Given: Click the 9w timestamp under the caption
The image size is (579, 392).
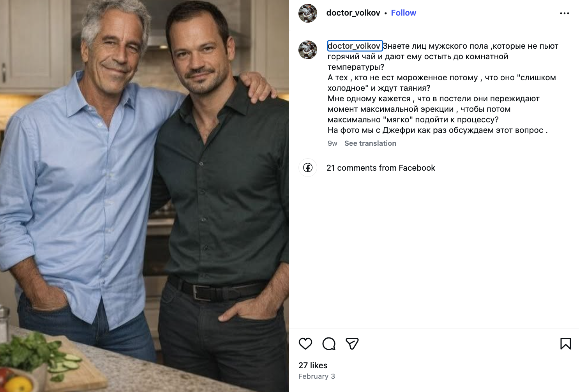Looking at the screenshot, I should [332, 143].
